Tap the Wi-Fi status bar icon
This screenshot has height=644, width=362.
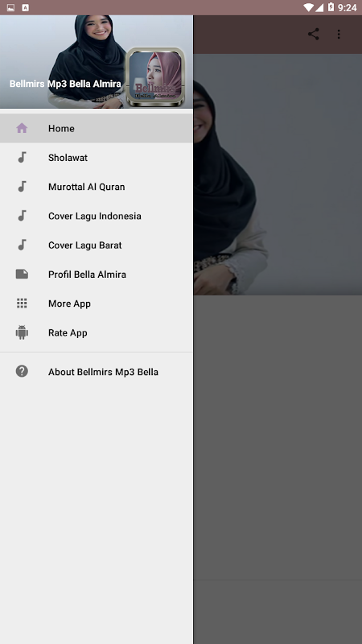pos(308,7)
